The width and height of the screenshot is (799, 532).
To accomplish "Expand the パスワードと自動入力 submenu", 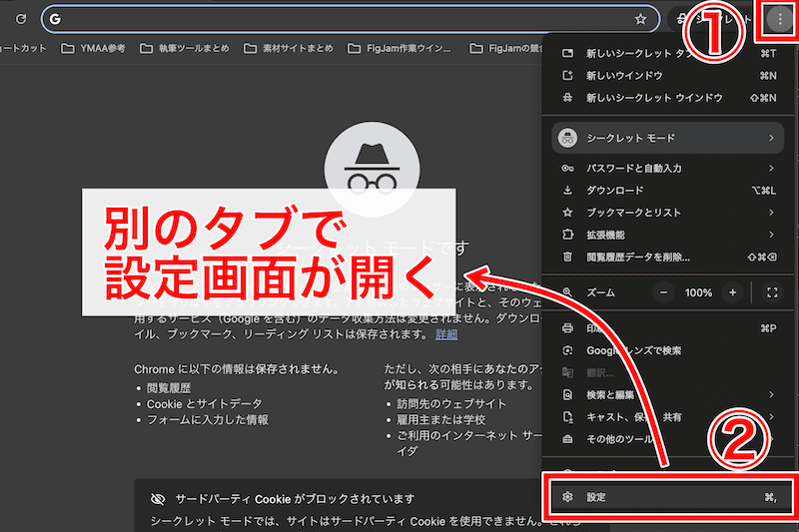I will (771, 168).
